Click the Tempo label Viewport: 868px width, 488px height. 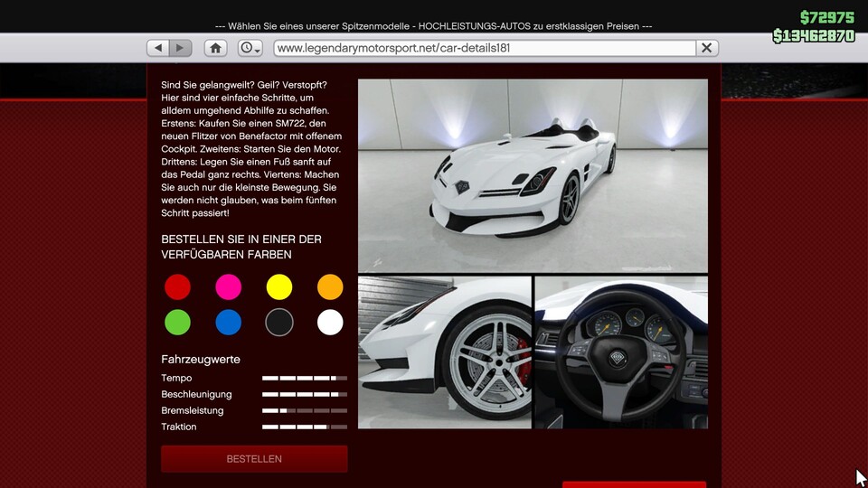coord(176,378)
